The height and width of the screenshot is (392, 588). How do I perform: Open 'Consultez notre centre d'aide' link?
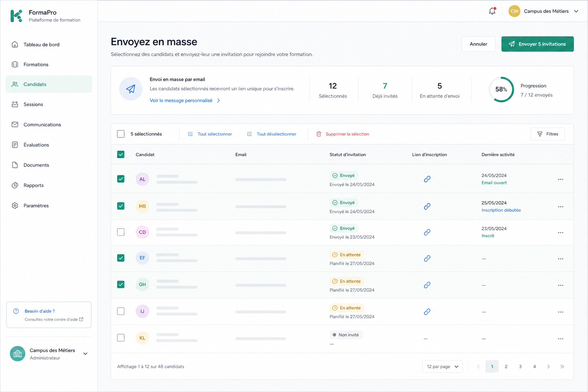(54, 319)
